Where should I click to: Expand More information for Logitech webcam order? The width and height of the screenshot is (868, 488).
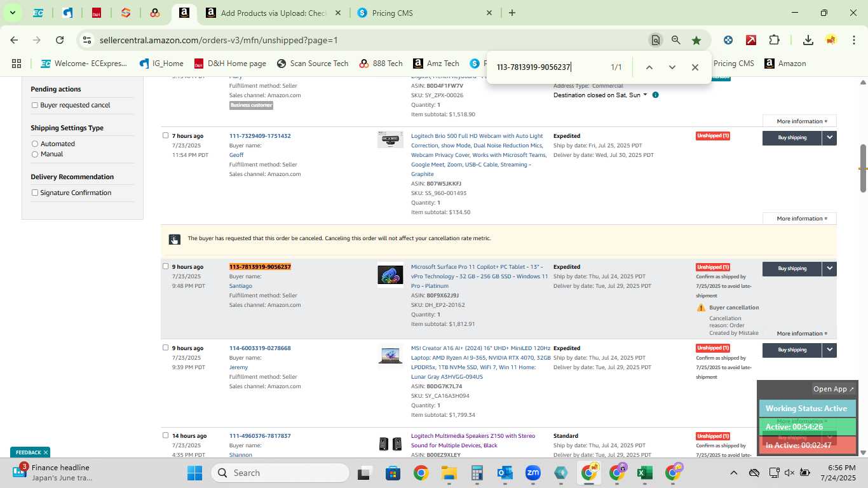click(x=799, y=219)
